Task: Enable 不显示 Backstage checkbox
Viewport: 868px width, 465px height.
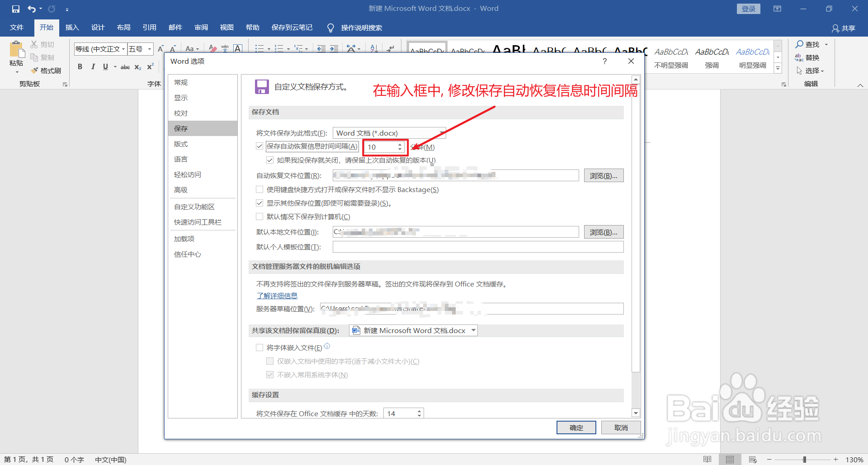Action: tap(259, 189)
